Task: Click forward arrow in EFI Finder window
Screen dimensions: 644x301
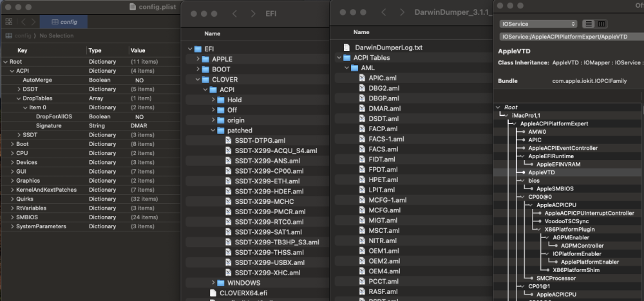Action: (x=252, y=14)
